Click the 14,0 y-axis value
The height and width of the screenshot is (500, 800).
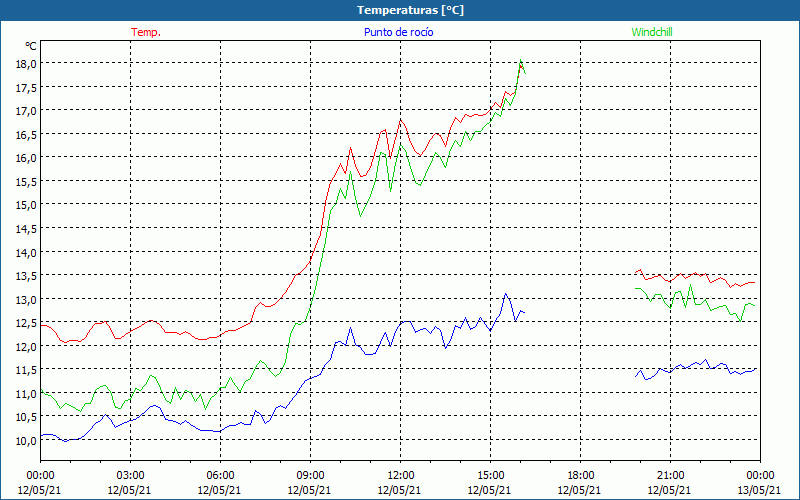pos(26,253)
